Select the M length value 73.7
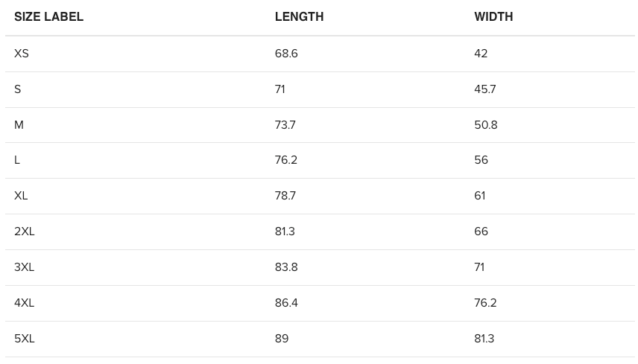This screenshot has width=638, height=364. click(285, 125)
